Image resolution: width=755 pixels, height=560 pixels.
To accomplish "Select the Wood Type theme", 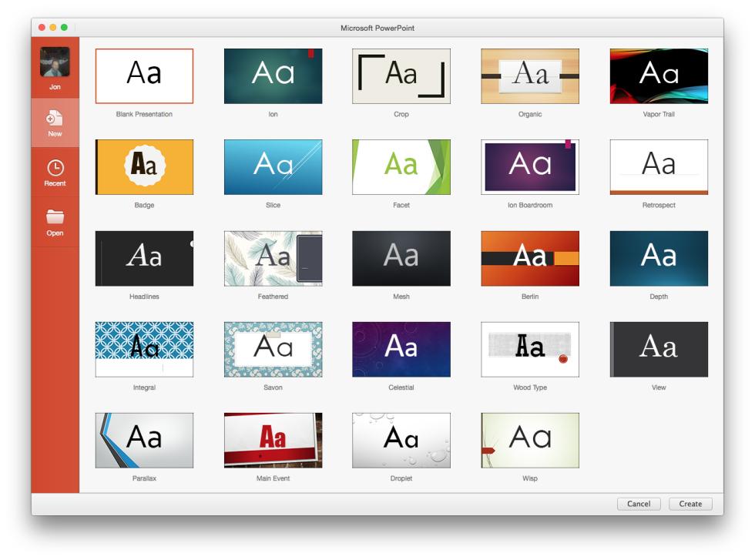I will (530, 349).
